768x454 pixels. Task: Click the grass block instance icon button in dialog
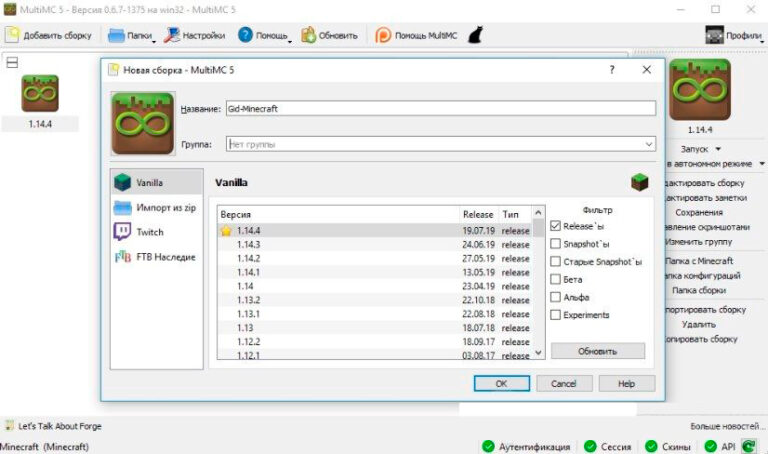[x=143, y=123]
